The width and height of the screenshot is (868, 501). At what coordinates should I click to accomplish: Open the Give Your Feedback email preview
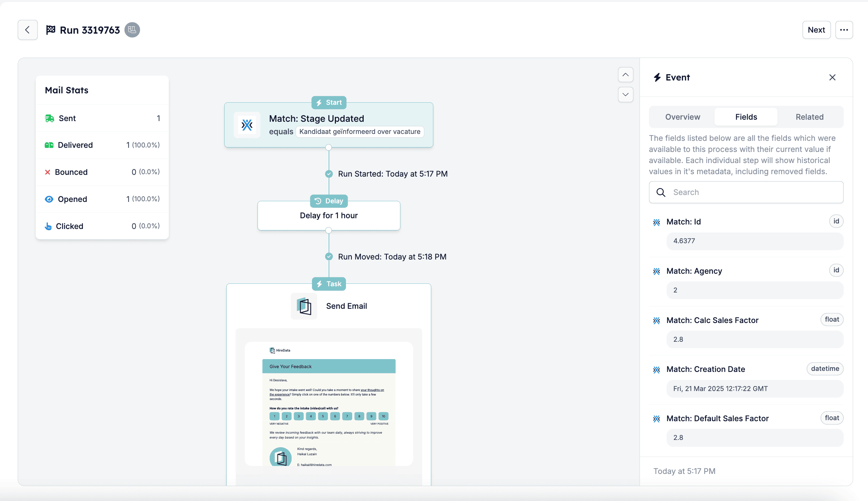pyautogui.click(x=329, y=404)
